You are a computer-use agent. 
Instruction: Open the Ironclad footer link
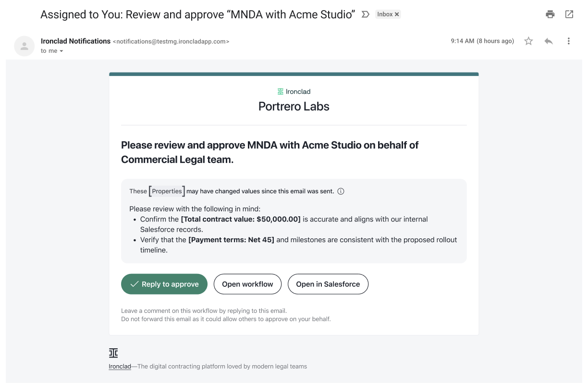[x=120, y=366]
